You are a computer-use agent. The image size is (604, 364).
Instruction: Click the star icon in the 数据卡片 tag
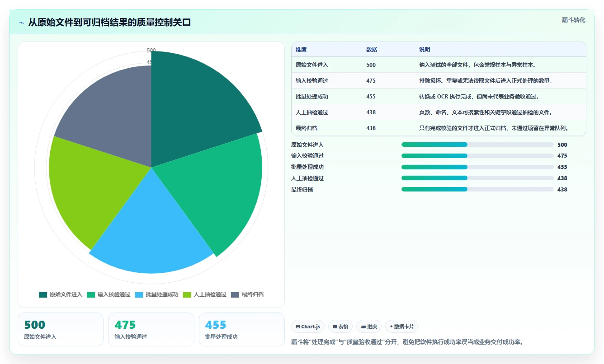click(391, 327)
